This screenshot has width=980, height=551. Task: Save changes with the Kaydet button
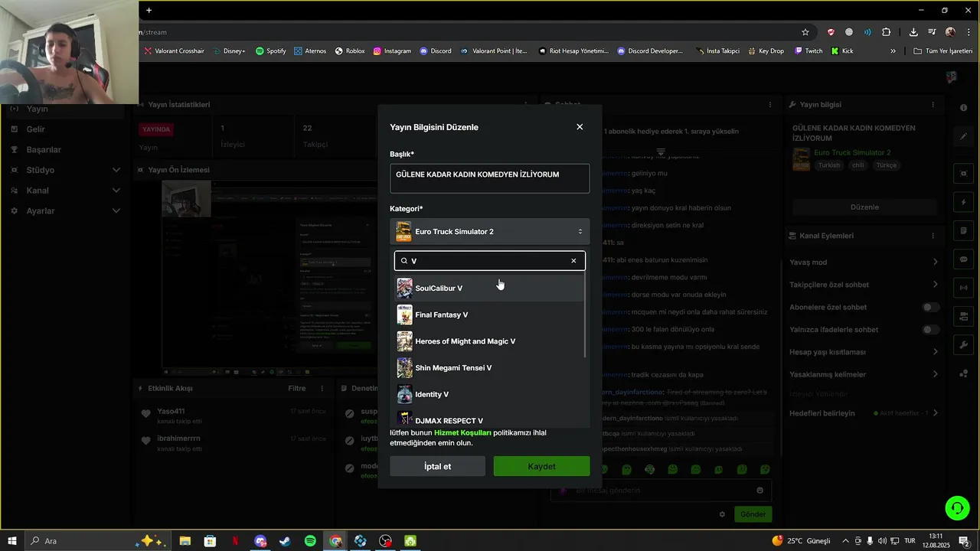click(541, 466)
